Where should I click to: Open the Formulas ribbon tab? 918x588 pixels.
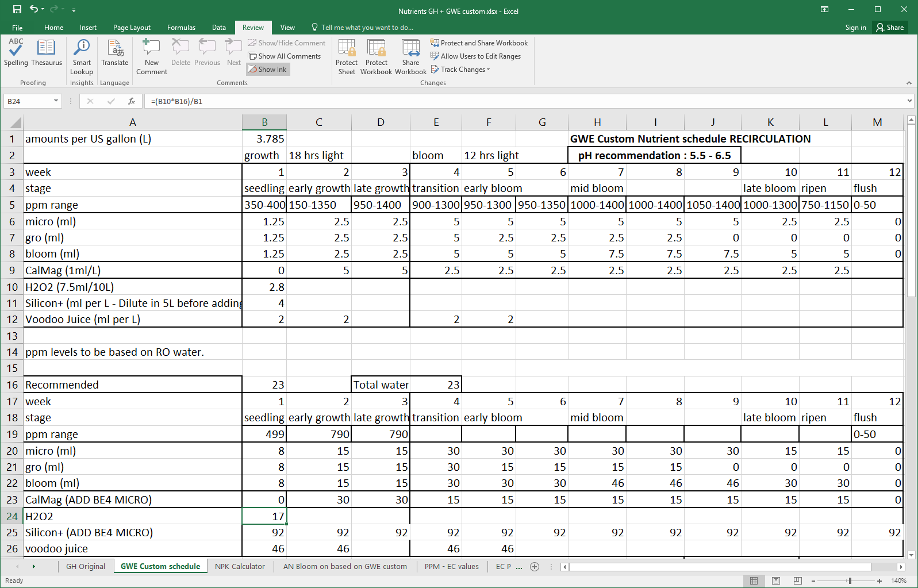181,28
